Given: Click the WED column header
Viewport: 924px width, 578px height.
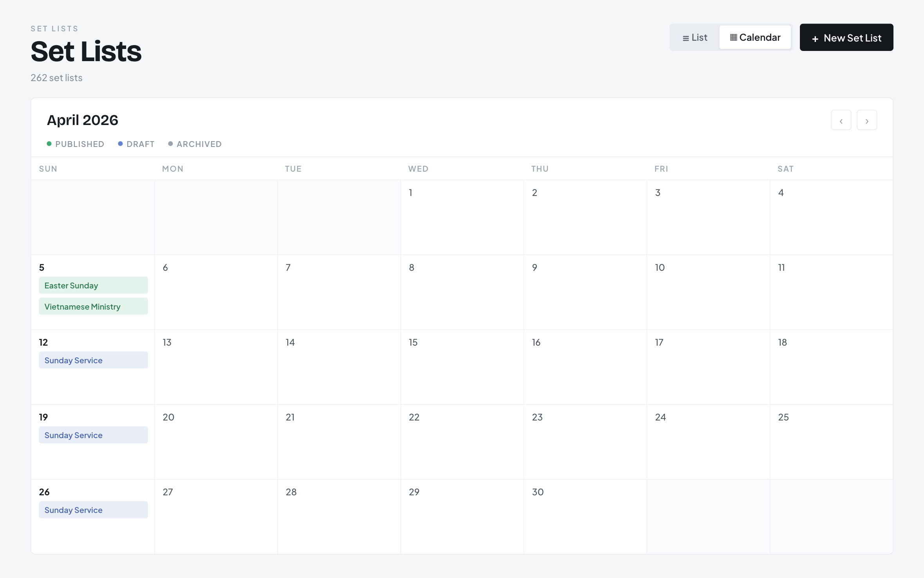Looking at the screenshot, I should 418,169.
